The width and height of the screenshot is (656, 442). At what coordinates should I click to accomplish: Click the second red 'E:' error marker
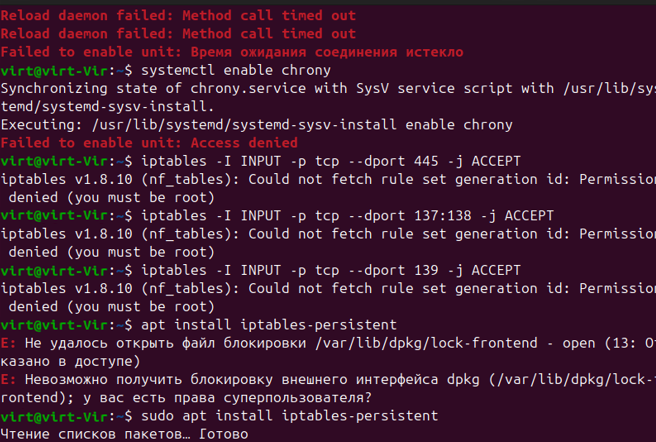(8, 380)
